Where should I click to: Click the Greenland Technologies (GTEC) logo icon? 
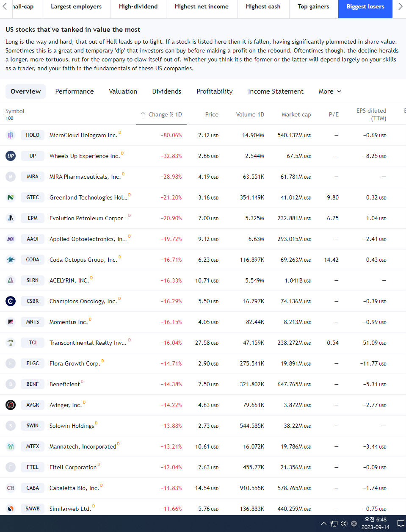tap(11, 197)
